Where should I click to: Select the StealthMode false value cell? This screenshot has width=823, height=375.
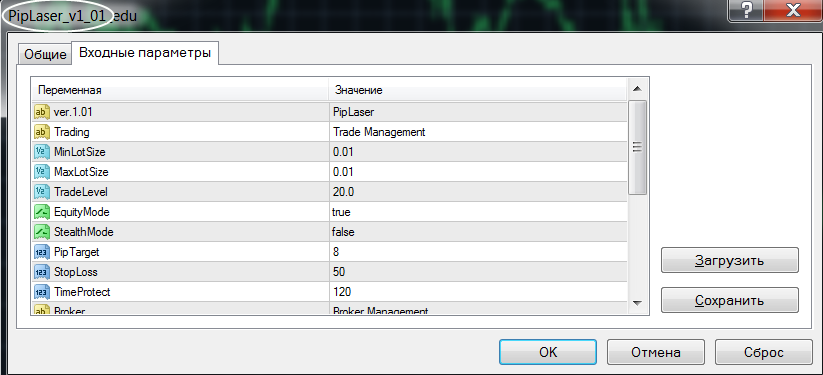[478, 232]
